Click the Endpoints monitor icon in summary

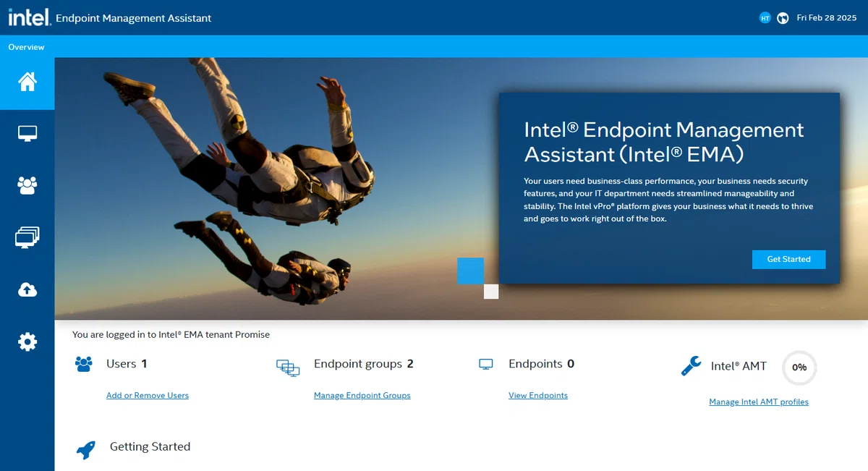(x=486, y=365)
